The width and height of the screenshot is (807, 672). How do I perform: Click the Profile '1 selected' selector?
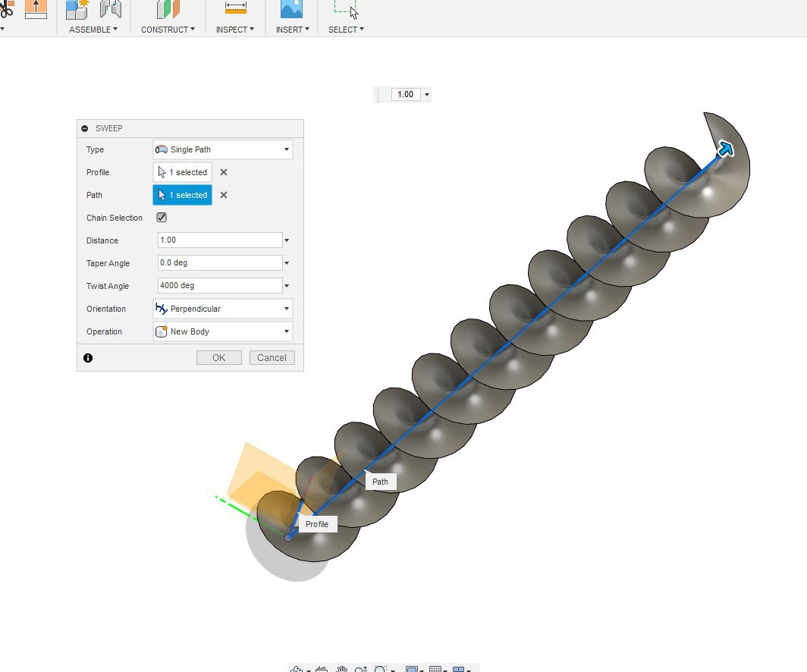pos(182,172)
